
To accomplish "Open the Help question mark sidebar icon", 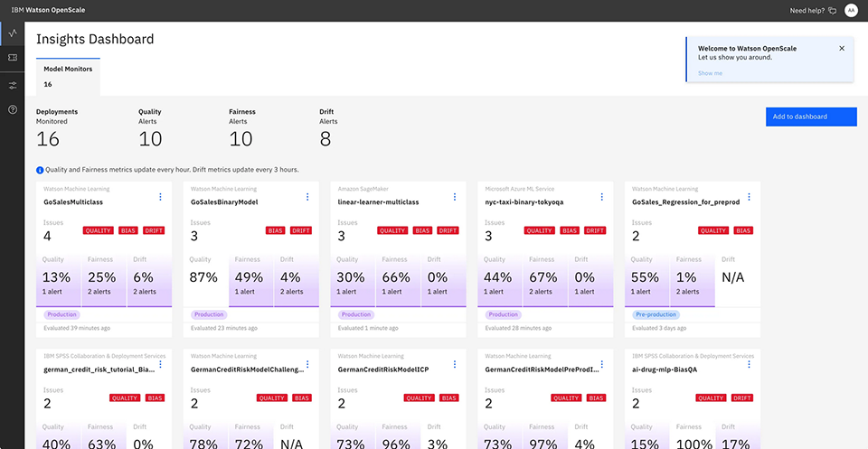I will click(x=13, y=109).
